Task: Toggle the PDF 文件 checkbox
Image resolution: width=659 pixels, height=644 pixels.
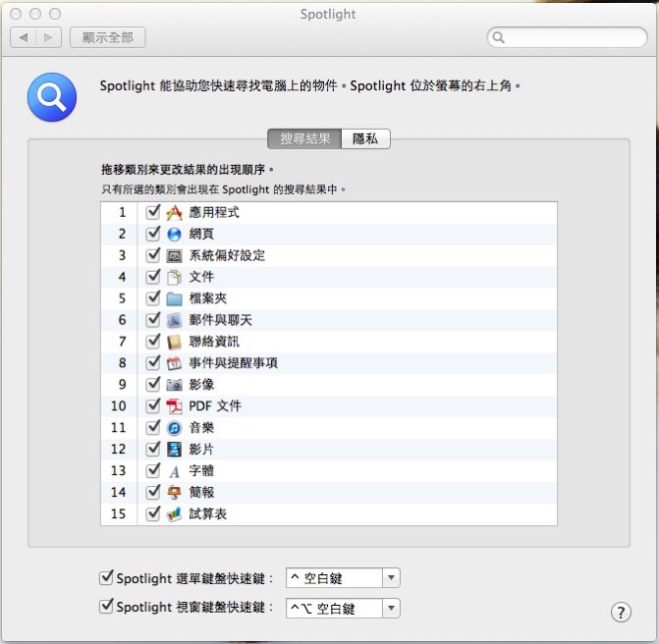Action: click(153, 405)
